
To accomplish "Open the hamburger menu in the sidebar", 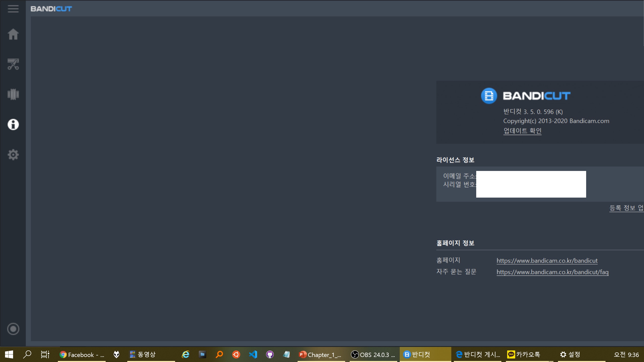I will 13,9.
